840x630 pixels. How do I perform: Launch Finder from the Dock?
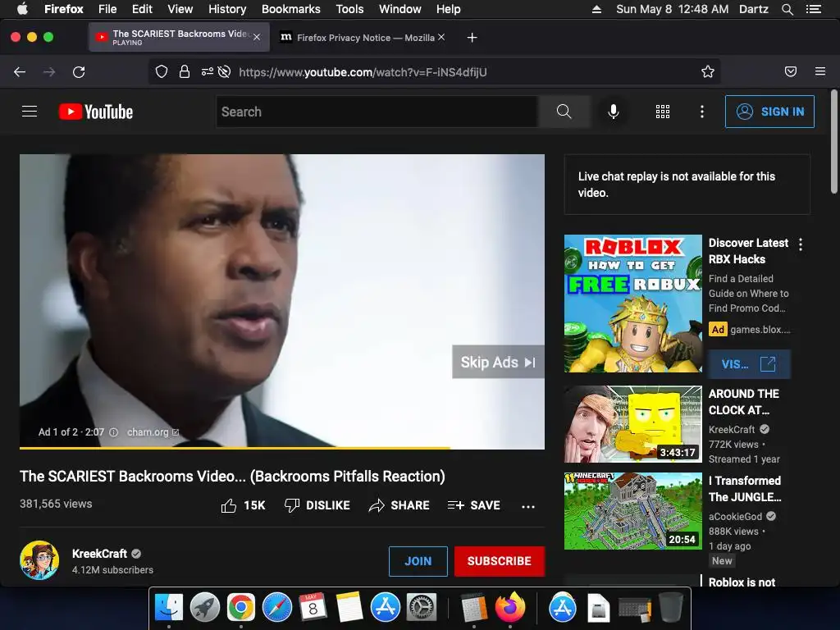(x=169, y=608)
